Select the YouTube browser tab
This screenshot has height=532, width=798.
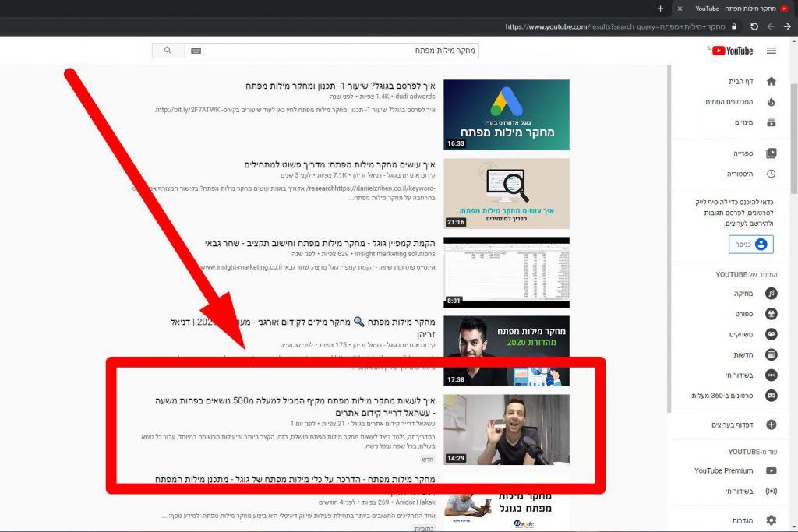[x=736, y=9]
